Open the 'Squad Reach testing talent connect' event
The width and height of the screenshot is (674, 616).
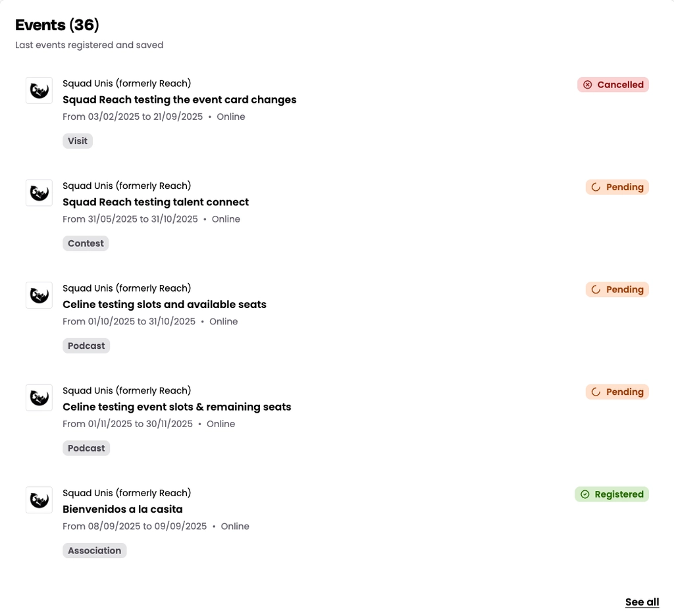pos(155,202)
